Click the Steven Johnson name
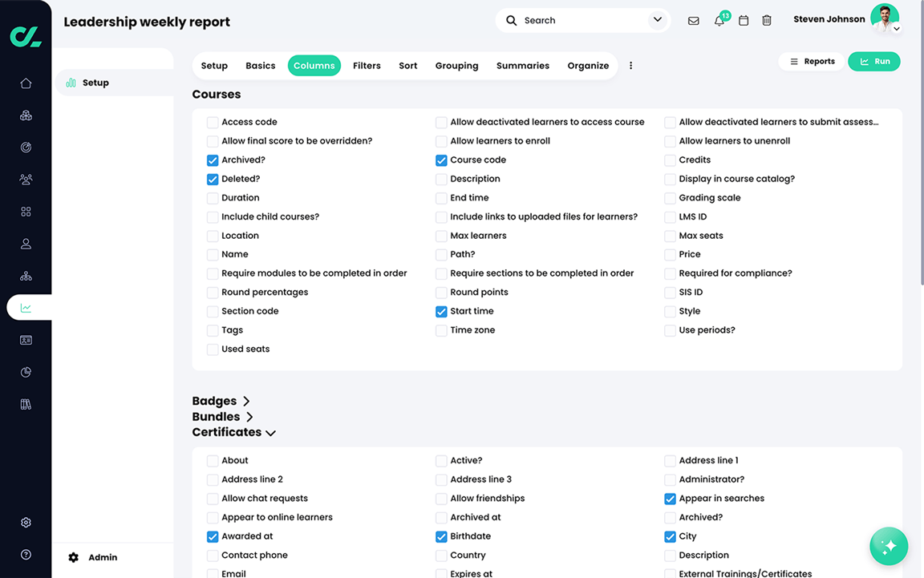The width and height of the screenshot is (924, 578). click(x=829, y=19)
